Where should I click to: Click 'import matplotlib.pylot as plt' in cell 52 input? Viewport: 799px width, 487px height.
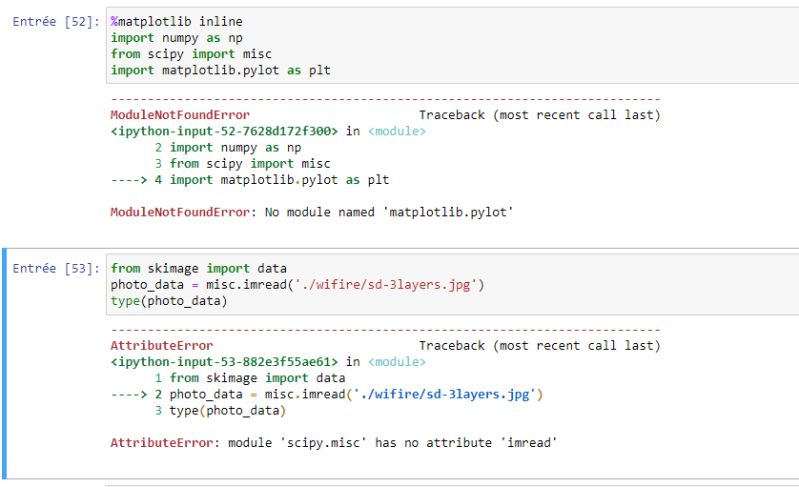pyautogui.click(x=221, y=70)
